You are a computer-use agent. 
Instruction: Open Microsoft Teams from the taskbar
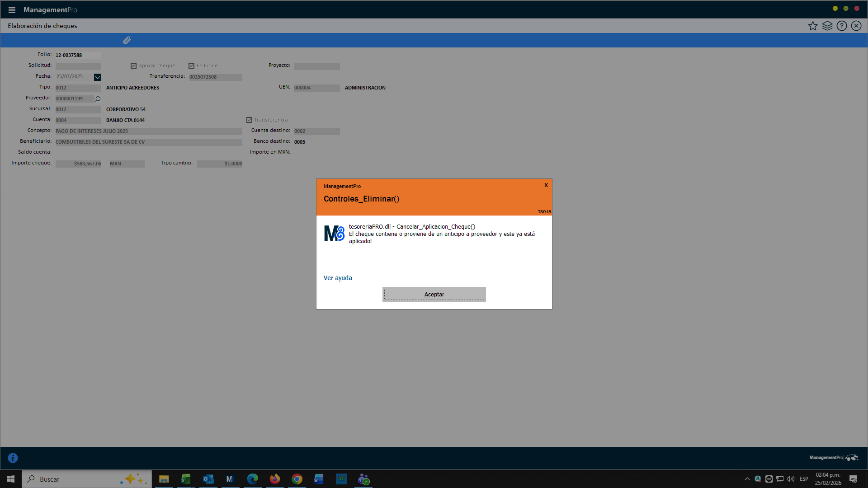tap(363, 479)
